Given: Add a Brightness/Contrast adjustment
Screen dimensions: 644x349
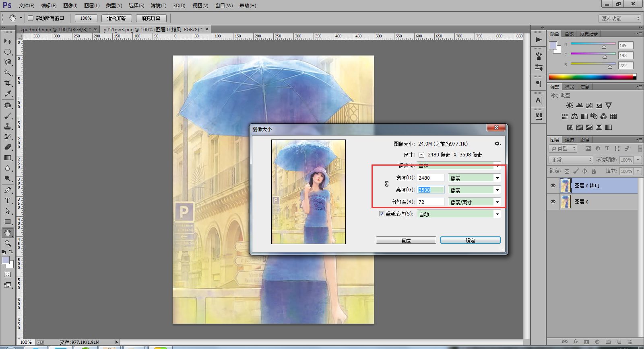Looking at the screenshot, I should (x=570, y=105).
